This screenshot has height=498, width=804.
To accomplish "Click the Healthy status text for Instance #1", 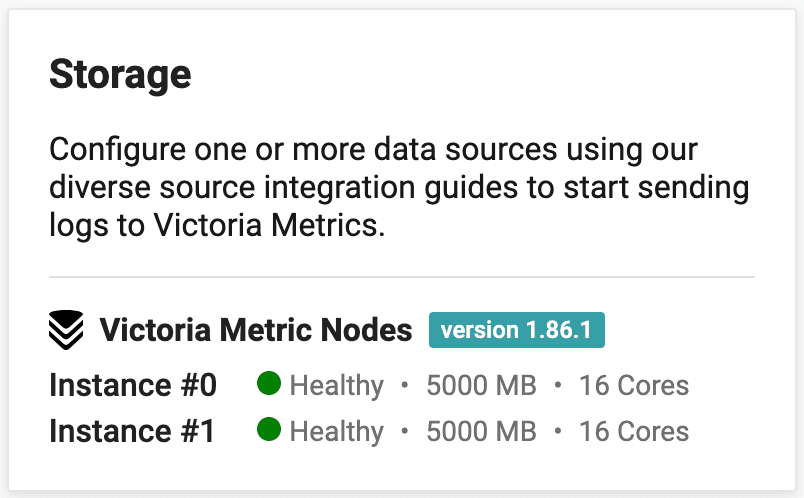I will pos(336,431).
